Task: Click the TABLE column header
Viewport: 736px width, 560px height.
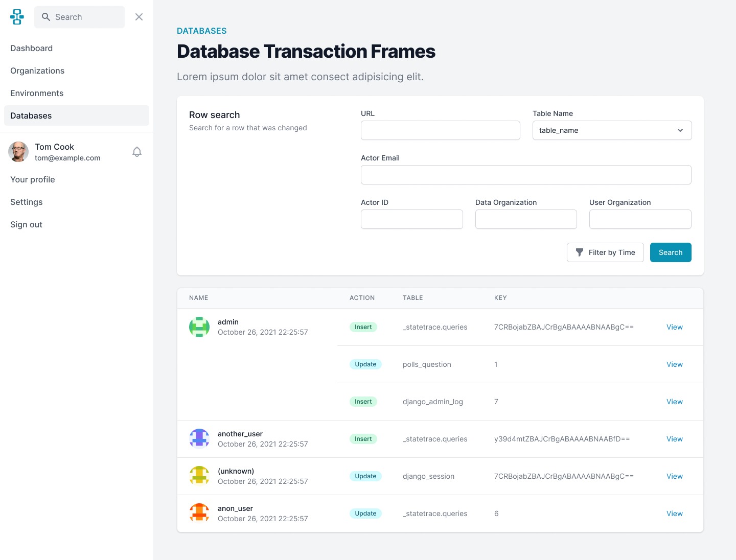Action: click(x=412, y=298)
